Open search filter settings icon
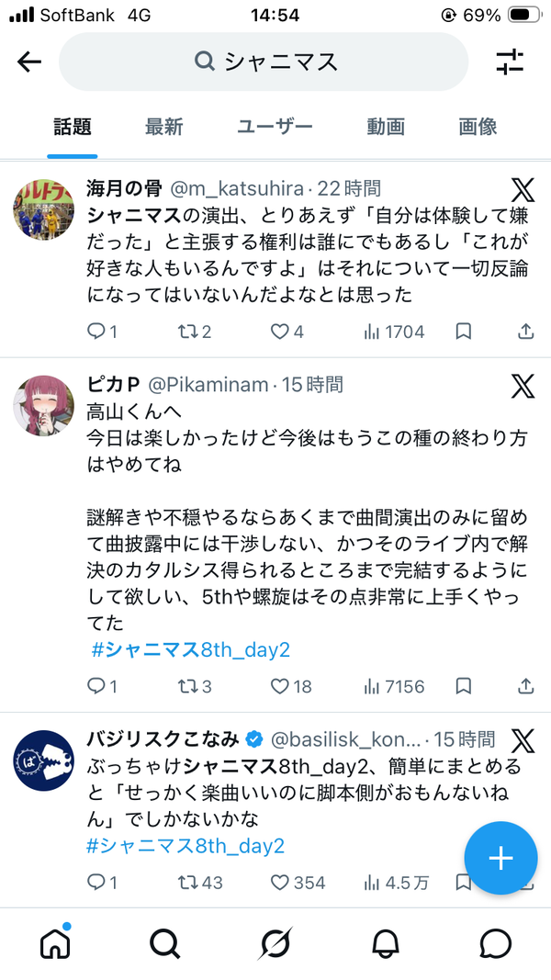Image resolution: width=551 pixels, height=980 pixels. [x=510, y=62]
